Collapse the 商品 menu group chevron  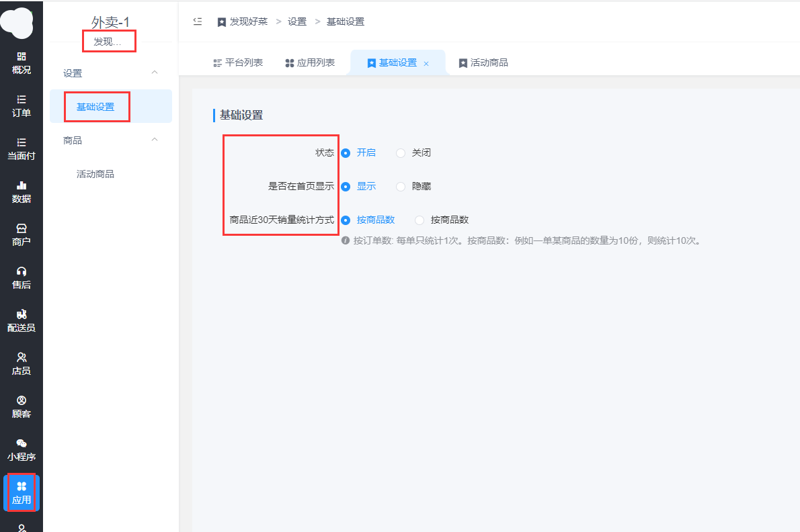[x=155, y=140]
